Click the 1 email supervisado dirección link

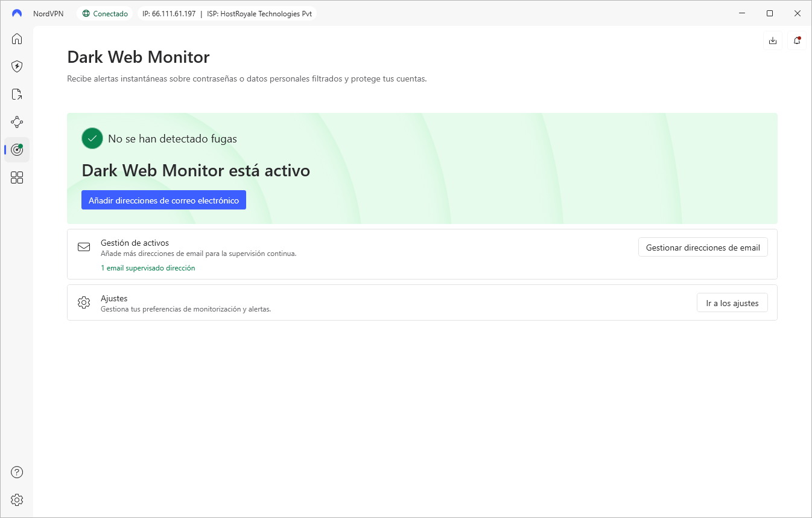click(x=148, y=267)
